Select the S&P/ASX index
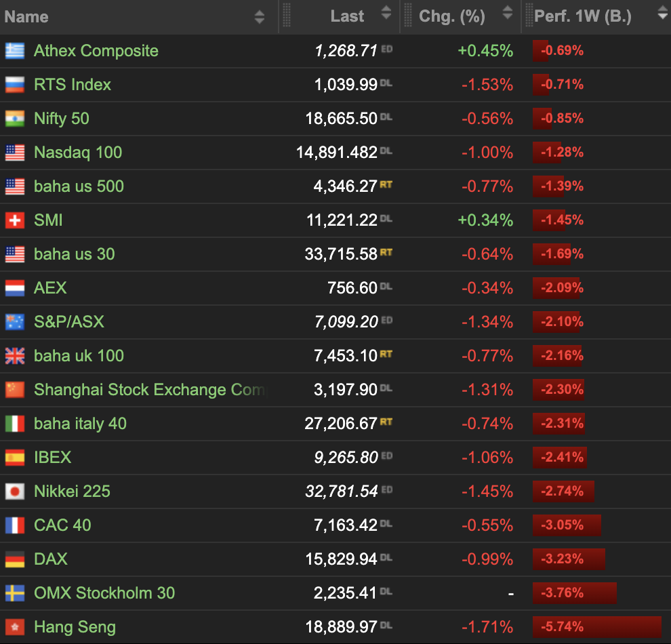 pyautogui.click(x=69, y=322)
